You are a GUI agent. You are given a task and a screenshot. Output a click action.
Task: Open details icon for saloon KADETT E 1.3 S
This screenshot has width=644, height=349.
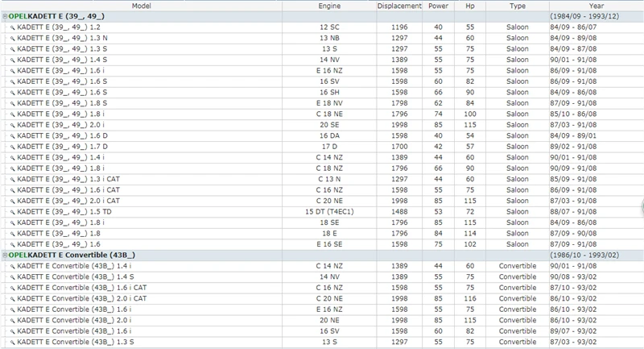(x=13, y=49)
